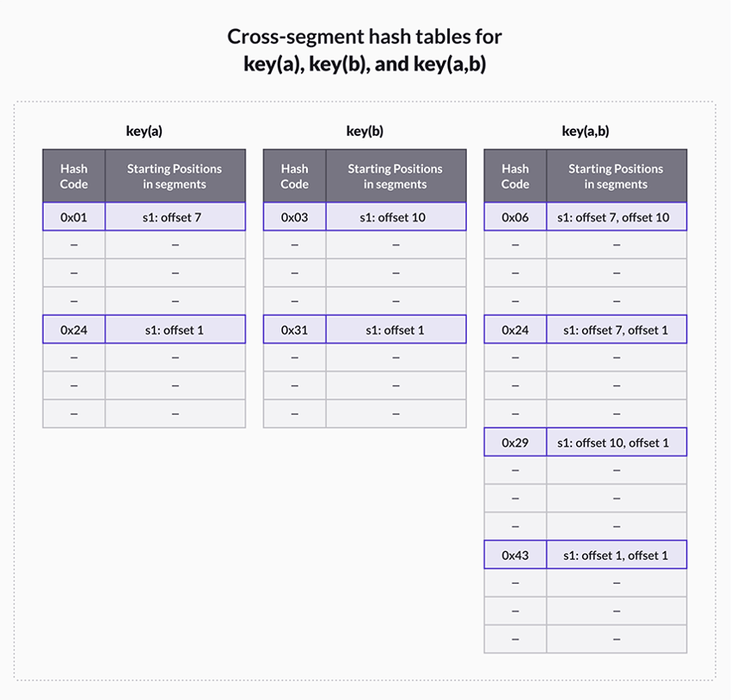
Task: Click the 0x01 hash code cell
Action: tap(74, 218)
